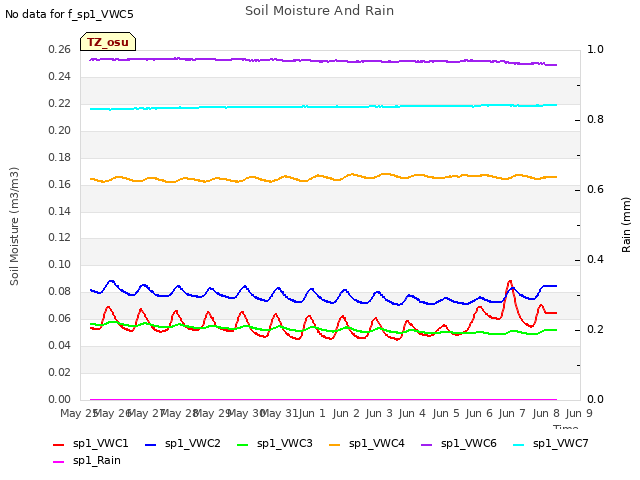Select sp1_VWC3 legend label
The width and height of the screenshot is (640, 480).
(284, 444)
